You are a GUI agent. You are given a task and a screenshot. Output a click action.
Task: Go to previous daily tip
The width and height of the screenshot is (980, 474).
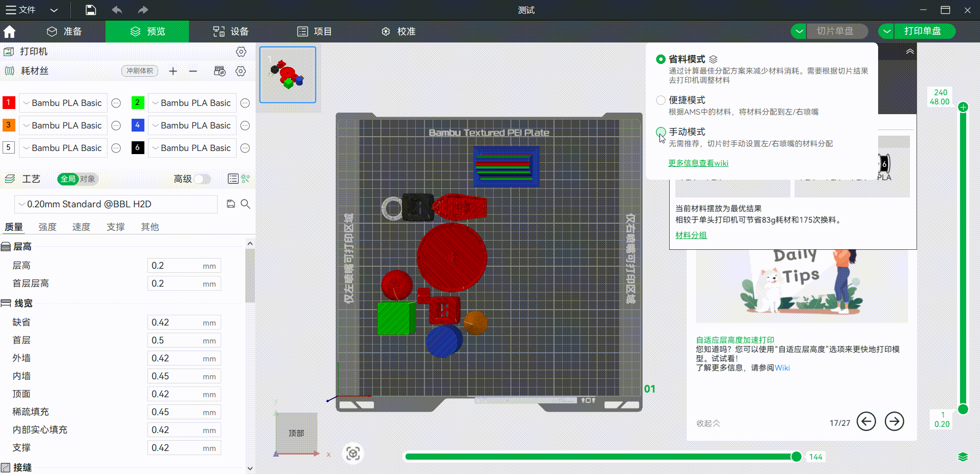(x=866, y=422)
